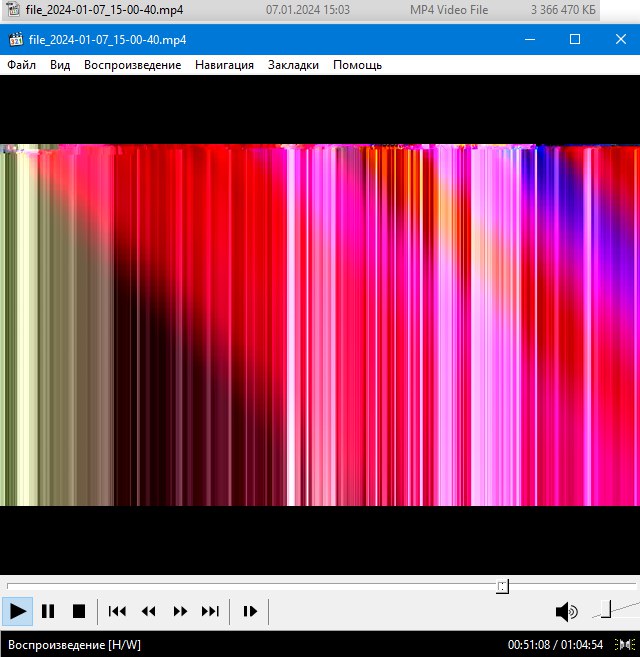Screen dimensions: 640x657
Task: Skip to the next file
Action: click(210, 611)
